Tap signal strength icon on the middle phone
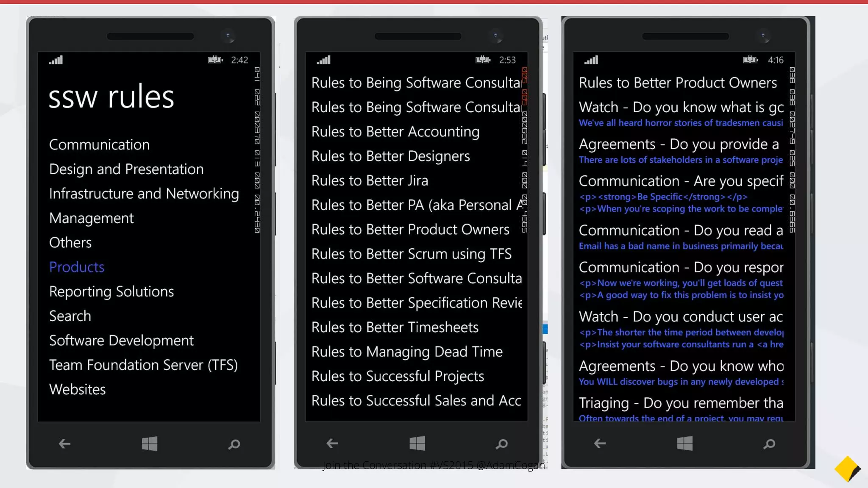 (x=324, y=60)
